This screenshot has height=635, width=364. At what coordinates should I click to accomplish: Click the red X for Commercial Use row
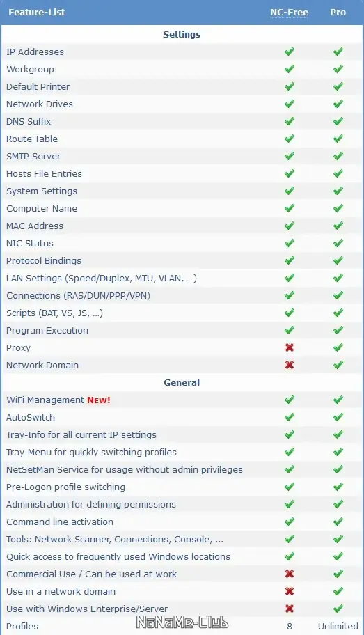[x=290, y=574]
